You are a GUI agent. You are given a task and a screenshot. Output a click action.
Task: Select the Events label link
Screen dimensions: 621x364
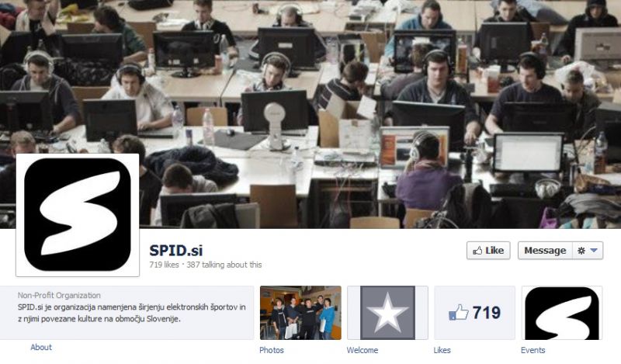click(533, 350)
